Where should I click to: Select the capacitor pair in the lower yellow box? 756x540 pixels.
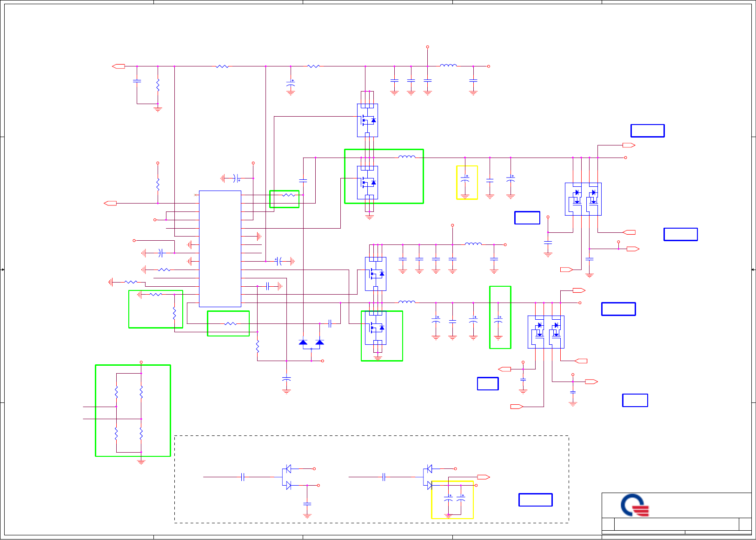454,498
